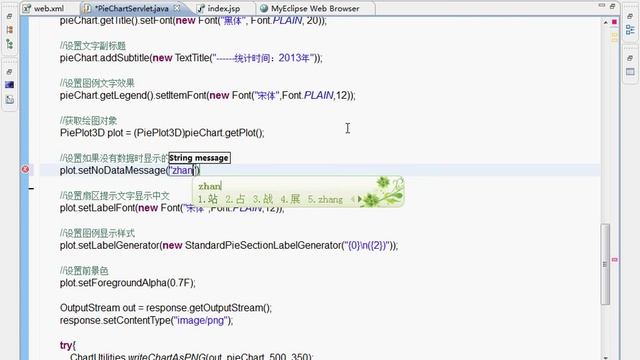Restore the upper right minimized view stack
Image resolution: width=640 pixels, height=360 pixels.
[630, 16]
